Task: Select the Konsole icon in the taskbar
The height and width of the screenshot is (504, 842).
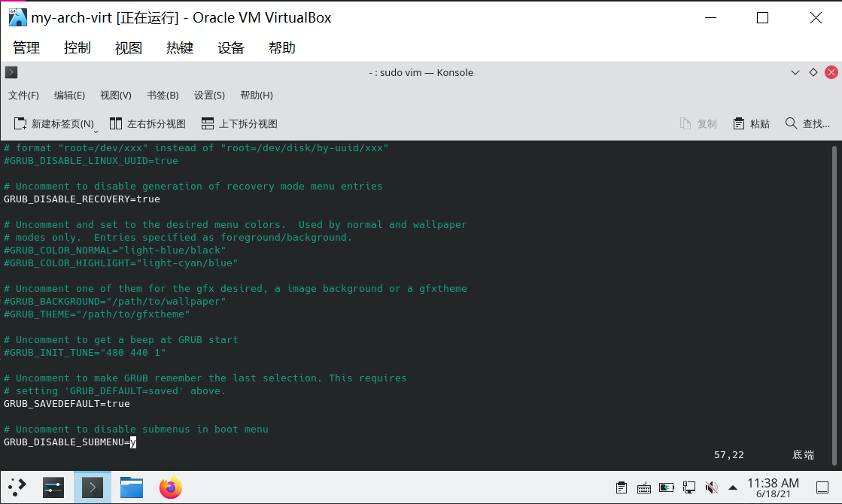Action: [92, 487]
